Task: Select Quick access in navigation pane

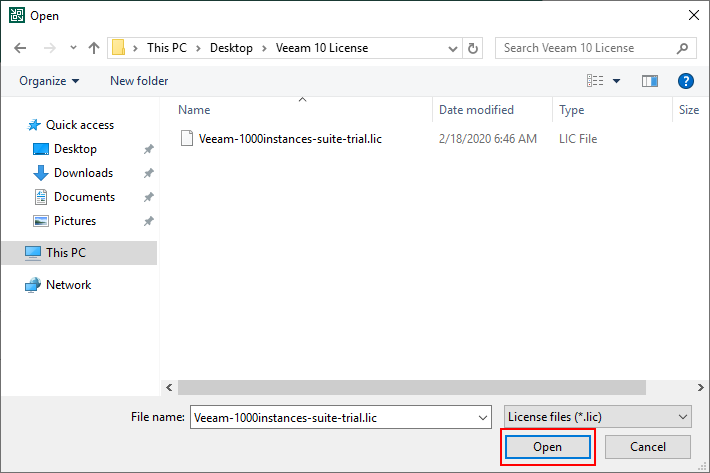Action: [x=80, y=125]
